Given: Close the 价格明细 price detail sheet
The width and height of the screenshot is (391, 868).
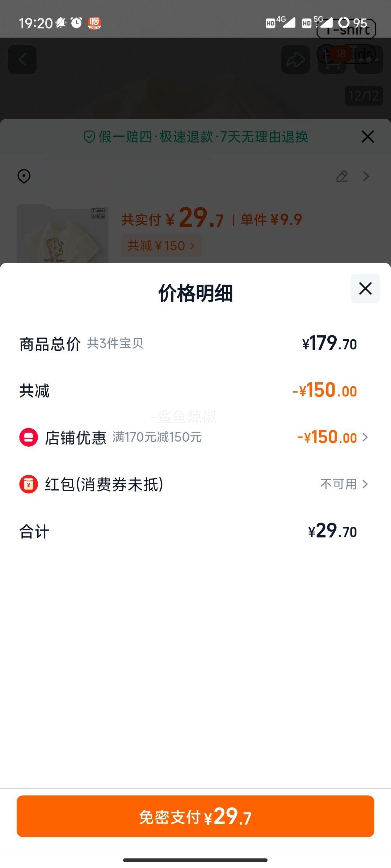Looking at the screenshot, I should [365, 289].
